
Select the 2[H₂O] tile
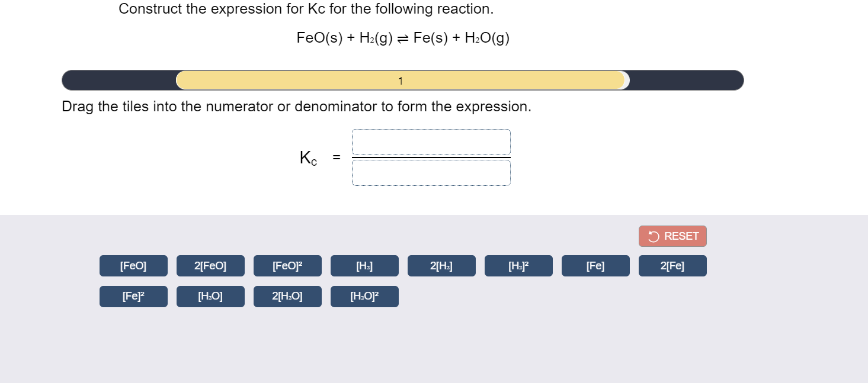tap(287, 296)
